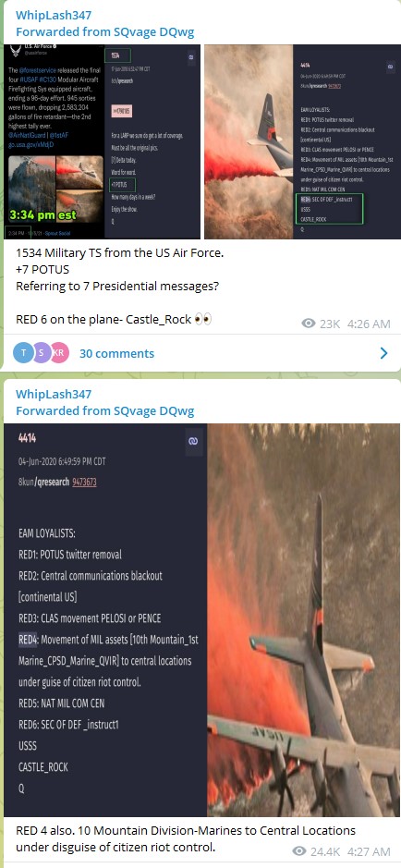Open the plane retardant drop image in first post

click(x=302, y=141)
